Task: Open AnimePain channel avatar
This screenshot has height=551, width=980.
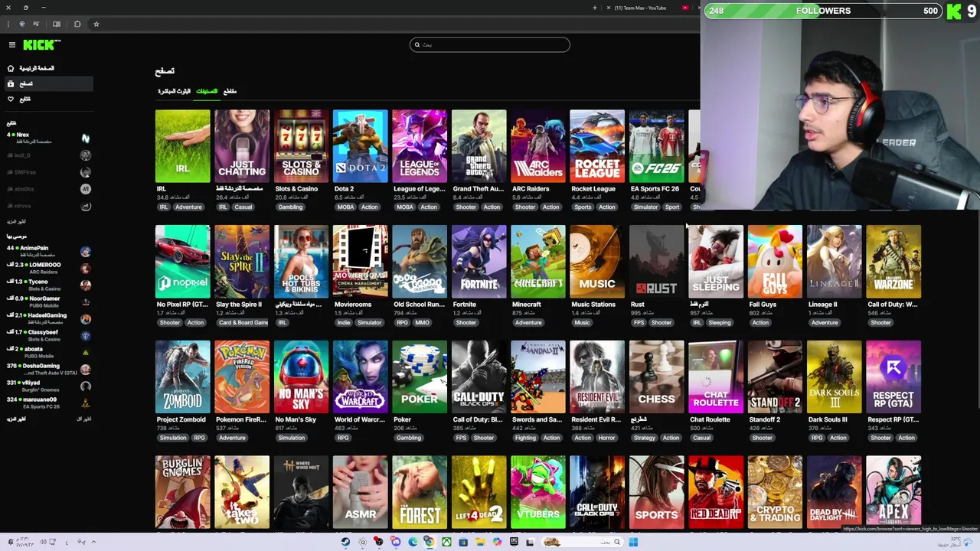Action: (86, 252)
